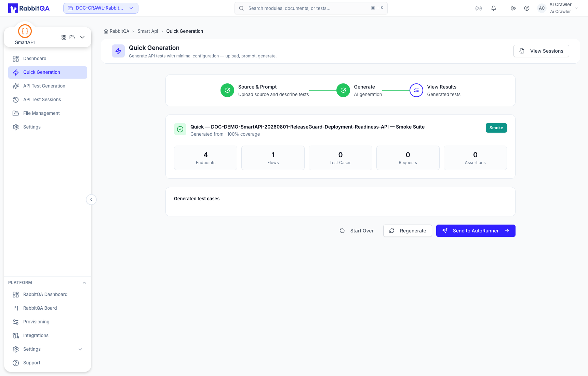Open the DOC-CRAWL-Rabbit project dropdown
This screenshot has height=376, width=588.
point(101,8)
